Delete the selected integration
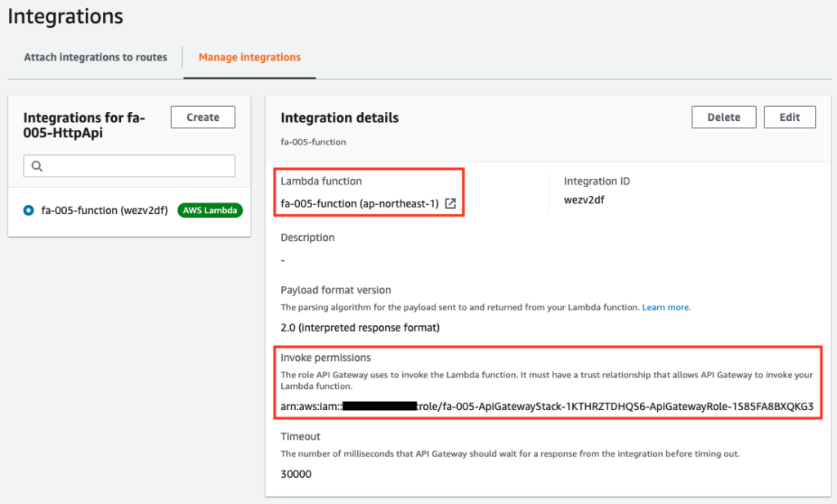Image resolution: width=837 pixels, height=504 pixels. tap(724, 118)
